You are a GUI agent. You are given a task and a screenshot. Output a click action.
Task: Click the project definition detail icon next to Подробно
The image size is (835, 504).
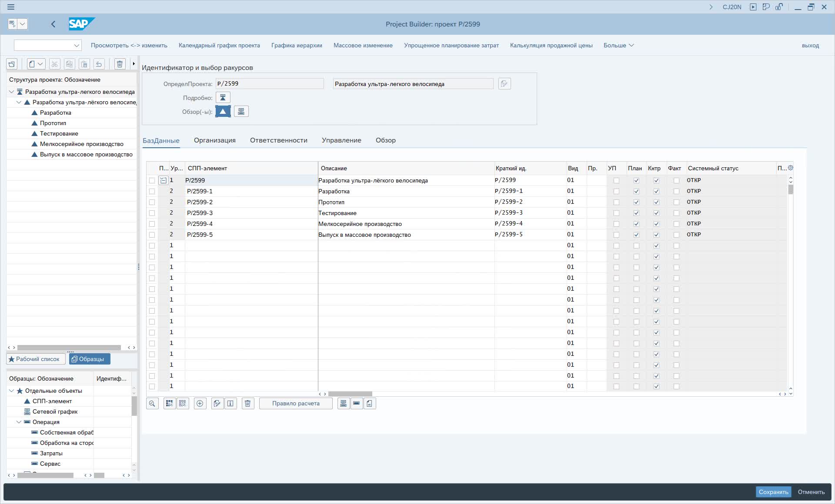tap(223, 97)
